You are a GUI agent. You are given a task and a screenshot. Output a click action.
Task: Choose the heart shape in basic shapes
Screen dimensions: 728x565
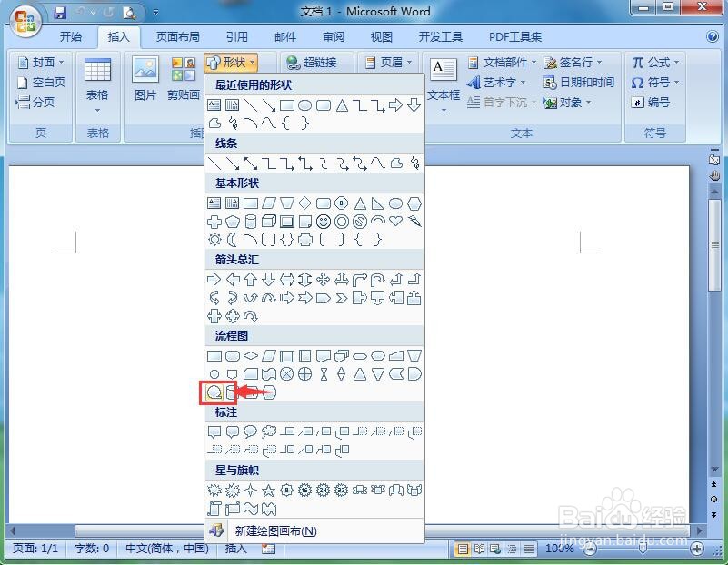pos(396,221)
